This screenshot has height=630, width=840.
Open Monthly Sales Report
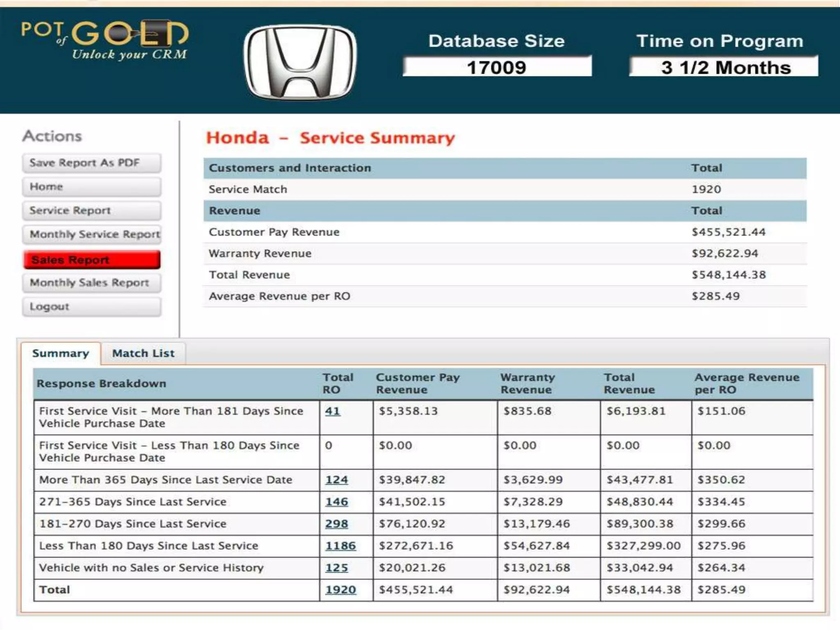click(x=91, y=283)
